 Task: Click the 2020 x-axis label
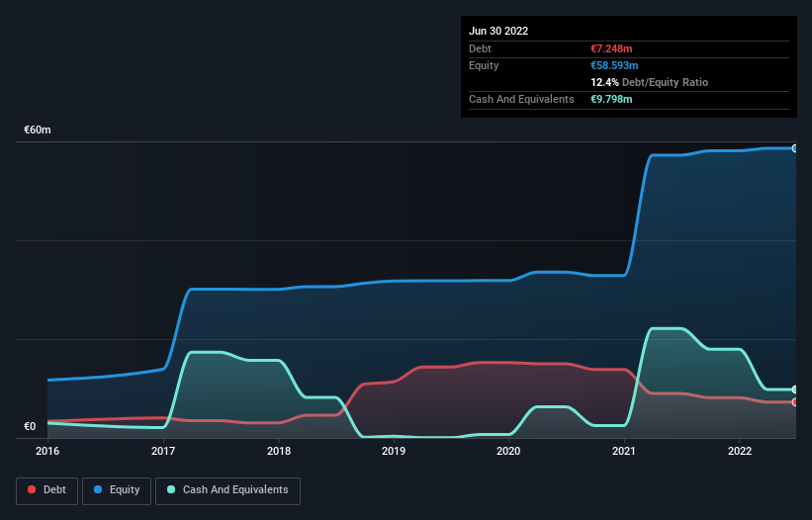click(508, 451)
